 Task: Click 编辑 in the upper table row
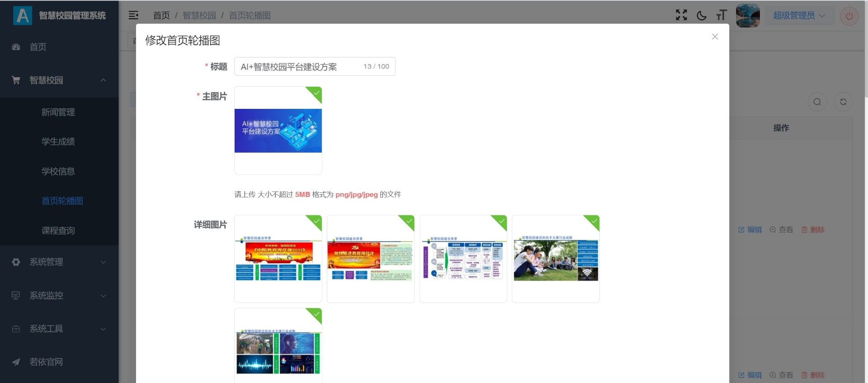750,229
